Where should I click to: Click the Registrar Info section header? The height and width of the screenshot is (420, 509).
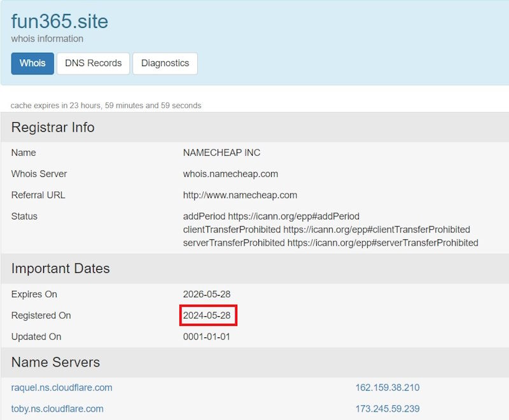[53, 127]
